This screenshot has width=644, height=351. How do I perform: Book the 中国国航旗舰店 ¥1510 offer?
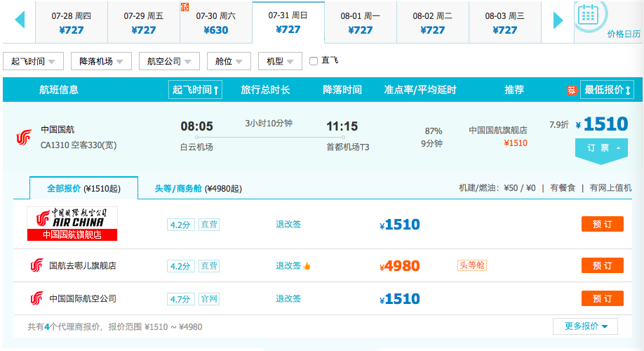pos(602,224)
